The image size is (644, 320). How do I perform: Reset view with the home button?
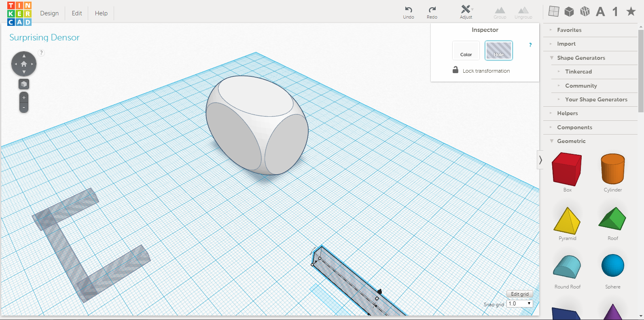click(x=24, y=64)
